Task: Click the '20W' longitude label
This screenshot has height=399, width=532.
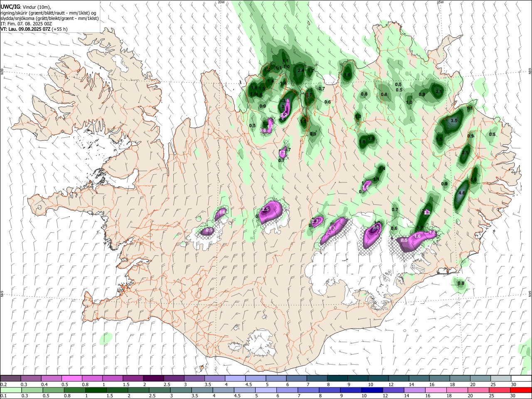Action: [221, 2]
